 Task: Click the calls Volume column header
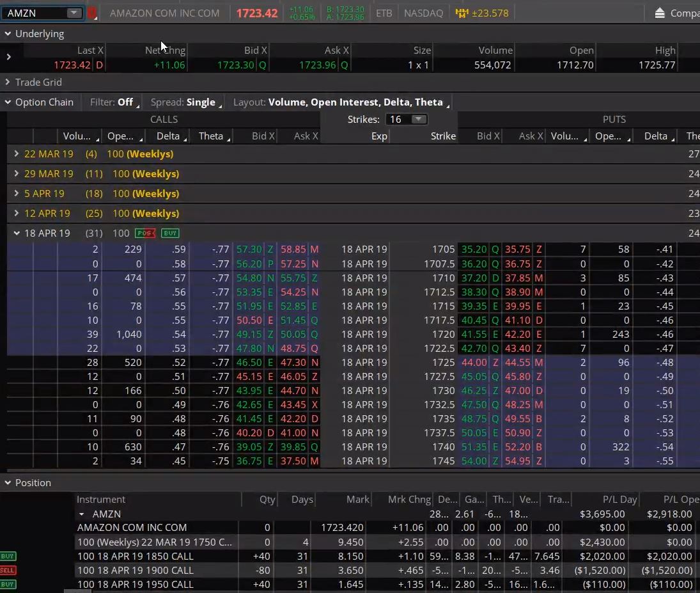(x=79, y=136)
